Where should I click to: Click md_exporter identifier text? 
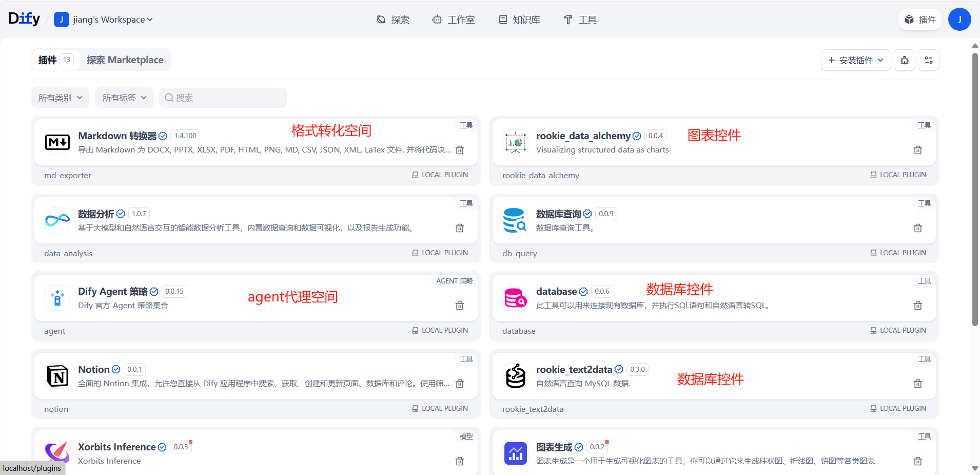pyautogui.click(x=68, y=175)
